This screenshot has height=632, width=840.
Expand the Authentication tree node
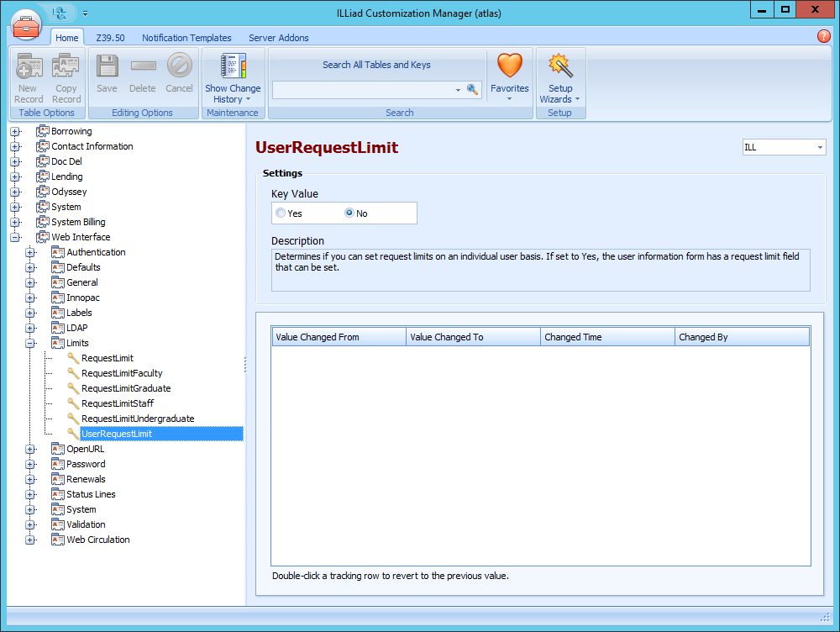pos(30,252)
